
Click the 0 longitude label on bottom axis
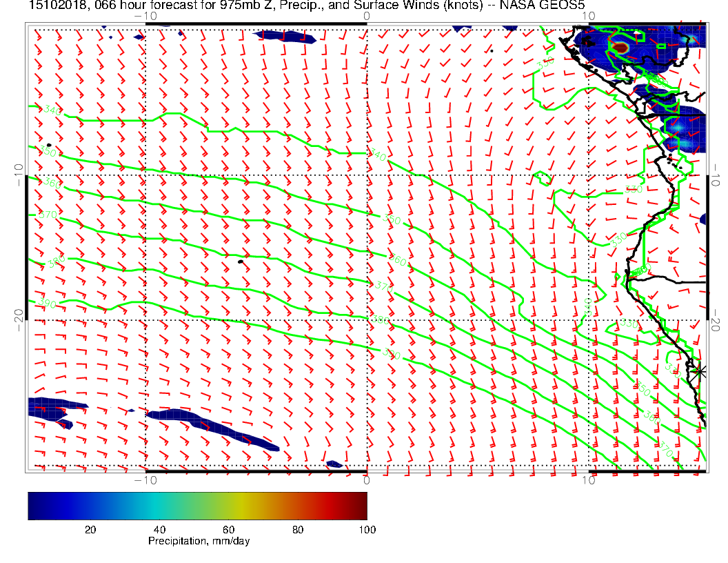367,480
